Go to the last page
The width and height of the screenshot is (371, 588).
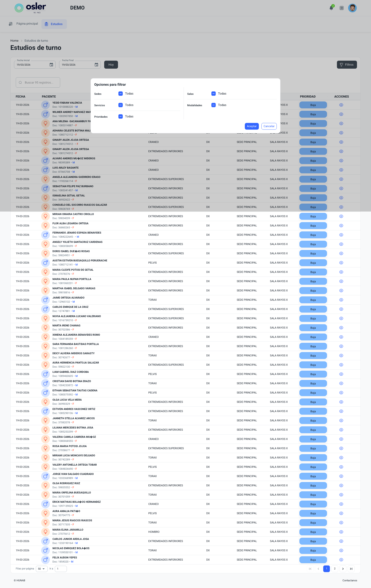tap(351, 569)
